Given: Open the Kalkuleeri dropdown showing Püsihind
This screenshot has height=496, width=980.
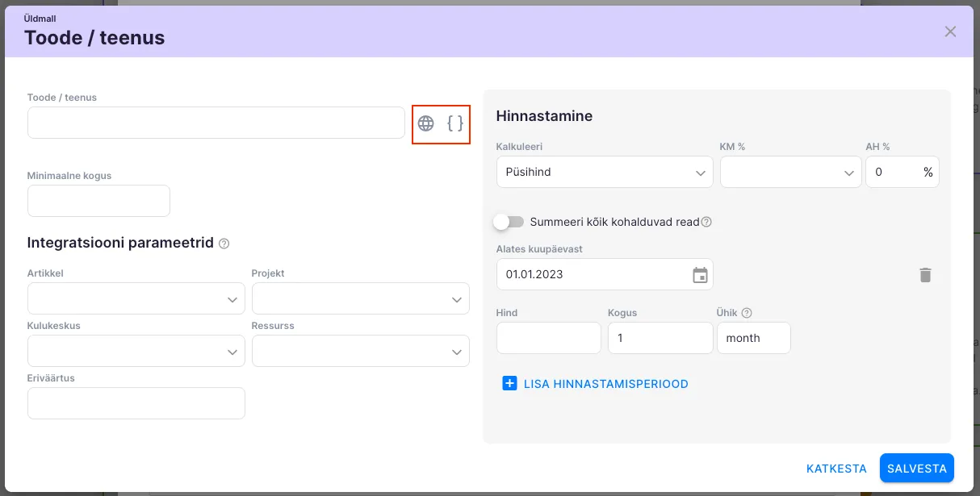Looking at the screenshot, I should tap(604, 173).
